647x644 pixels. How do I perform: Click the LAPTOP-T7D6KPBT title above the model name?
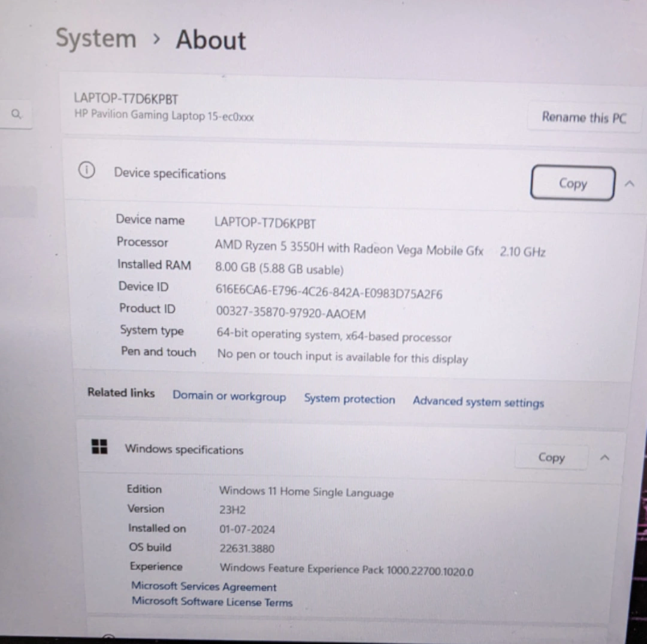126,99
